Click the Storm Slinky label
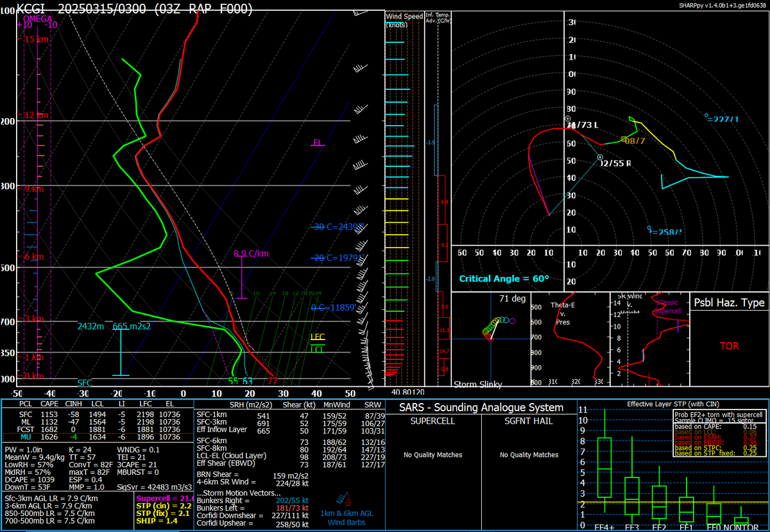770x532 pixels. point(478,385)
